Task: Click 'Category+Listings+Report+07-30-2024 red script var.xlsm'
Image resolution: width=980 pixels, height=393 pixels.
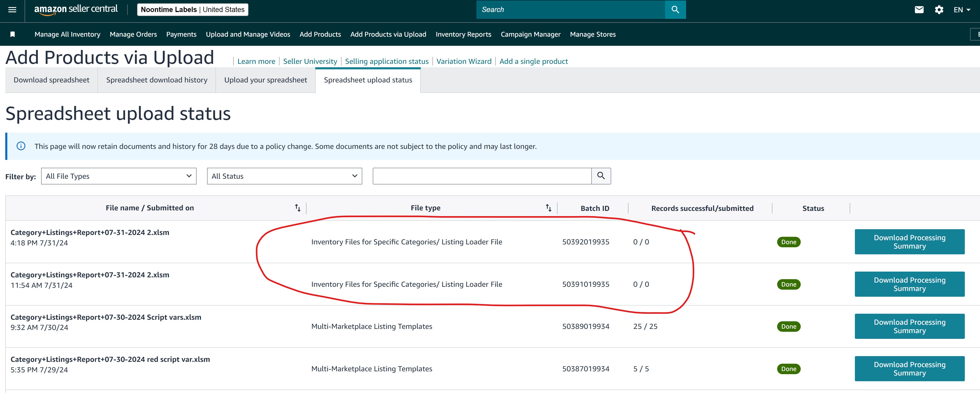Action: (110, 359)
